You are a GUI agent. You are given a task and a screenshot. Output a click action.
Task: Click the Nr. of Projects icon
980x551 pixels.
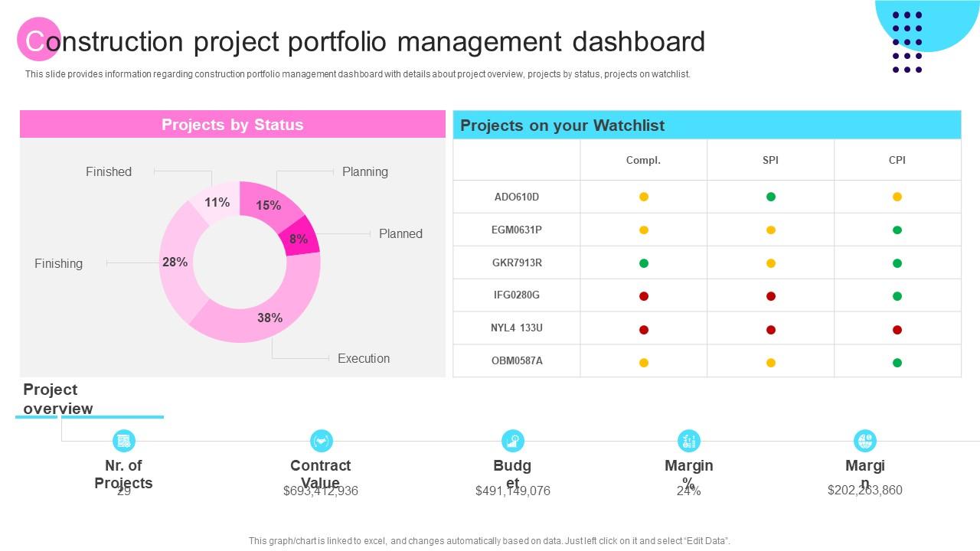[x=123, y=441]
